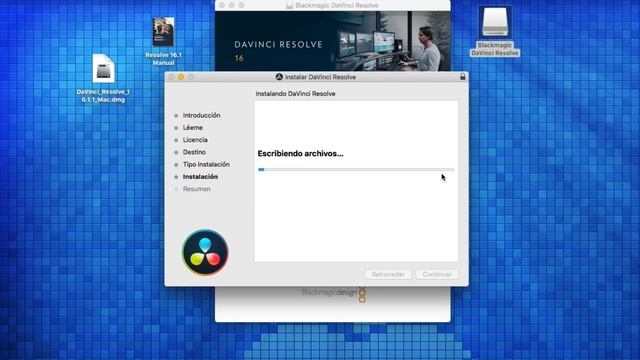This screenshot has width=640, height=360.
Task: Click the installer icon beside the title
Action: (x=279, y=77)
